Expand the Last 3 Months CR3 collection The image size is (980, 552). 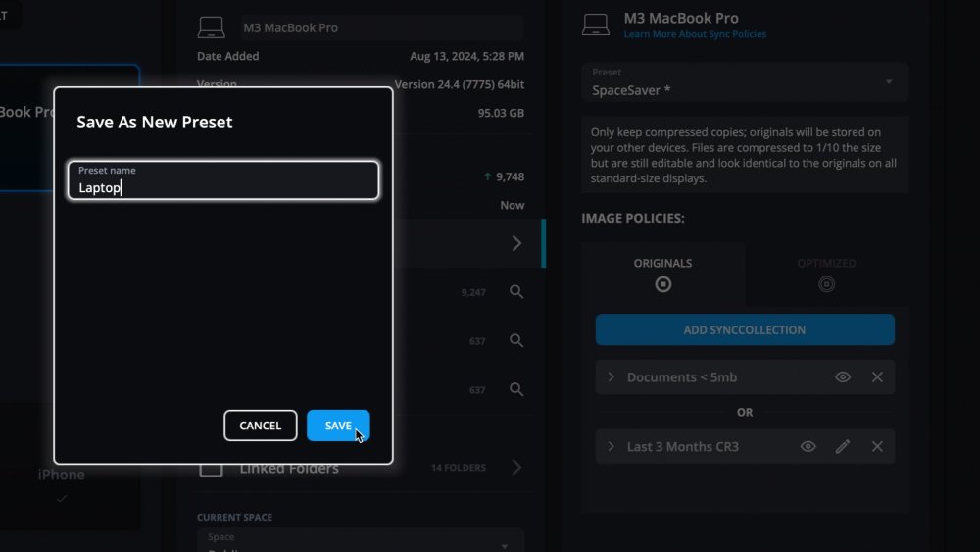(x=612, y=446)
